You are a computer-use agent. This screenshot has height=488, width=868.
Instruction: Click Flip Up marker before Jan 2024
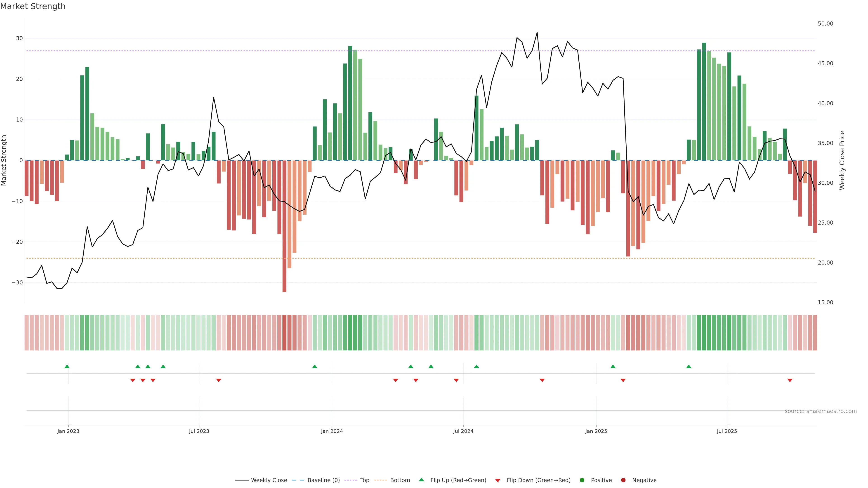(x=315, y=366)
